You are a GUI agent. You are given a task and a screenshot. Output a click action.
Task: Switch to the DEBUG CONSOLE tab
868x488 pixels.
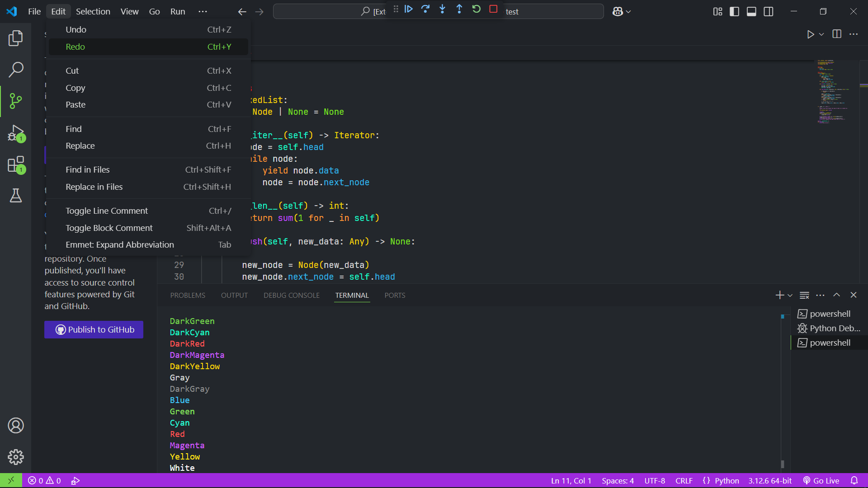292,295
